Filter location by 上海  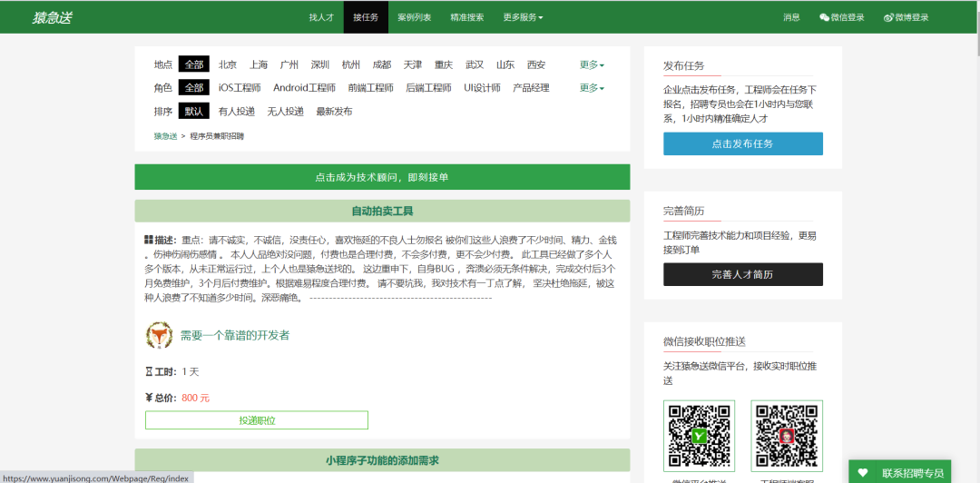[259, 64]
